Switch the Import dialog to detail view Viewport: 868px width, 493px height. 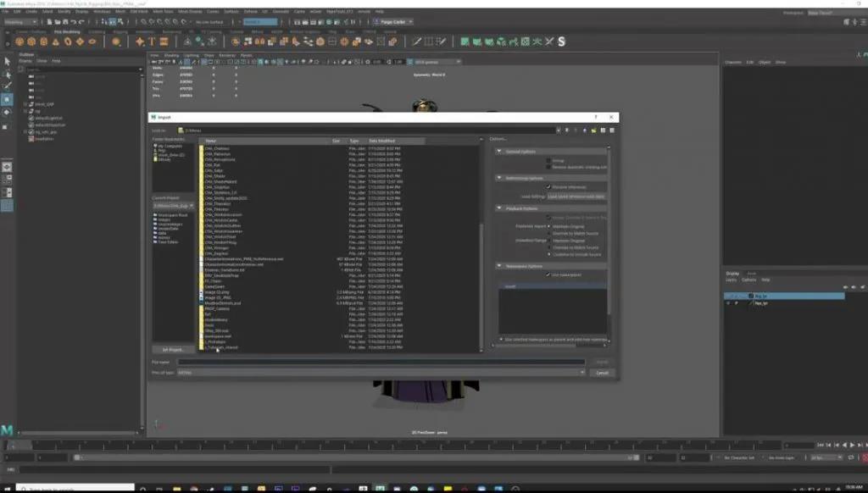611,130
